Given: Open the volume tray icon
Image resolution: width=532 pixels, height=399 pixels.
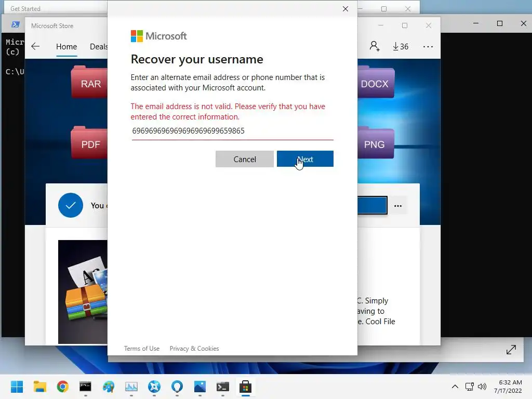Looking at the screenshot, I should [x=482, y=387].
